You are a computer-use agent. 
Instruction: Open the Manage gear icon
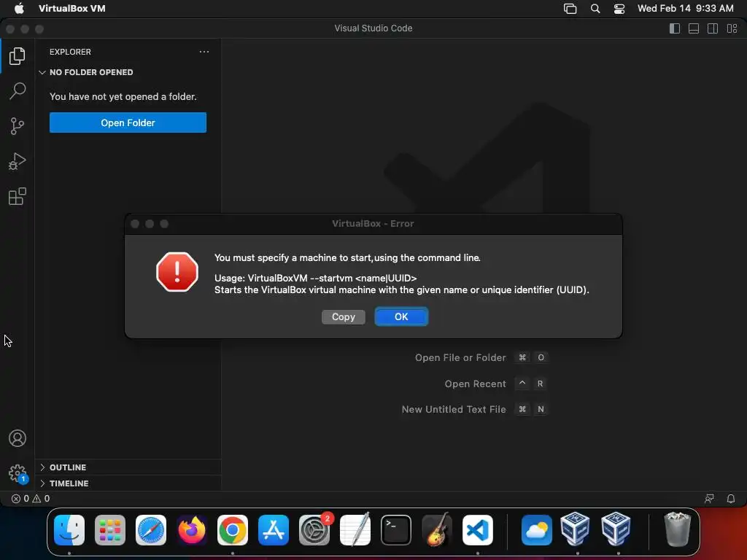(18, 473)
